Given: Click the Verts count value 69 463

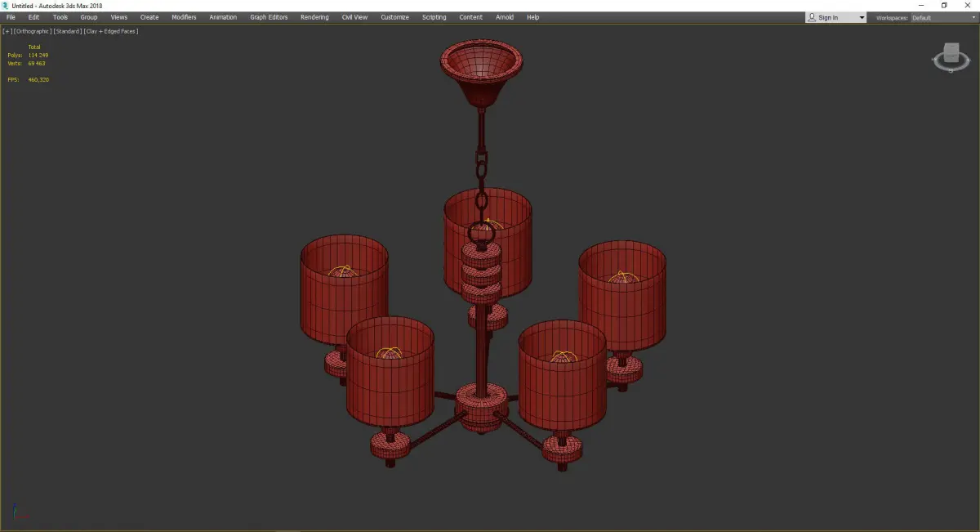Looking at the screenshot, I should pos(37,63).
